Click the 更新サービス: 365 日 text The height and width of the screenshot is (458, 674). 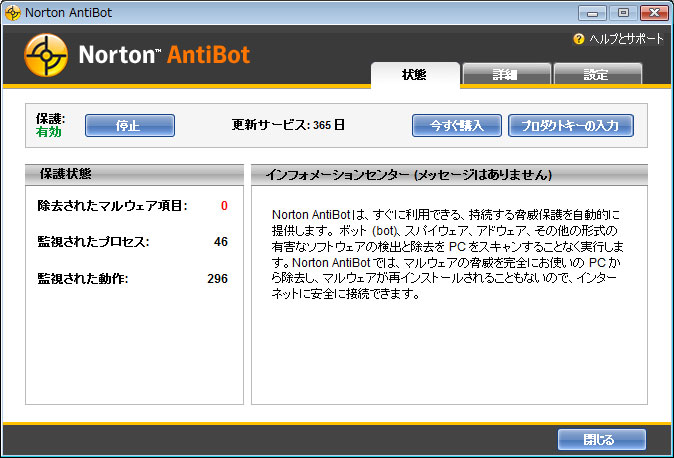288,125
